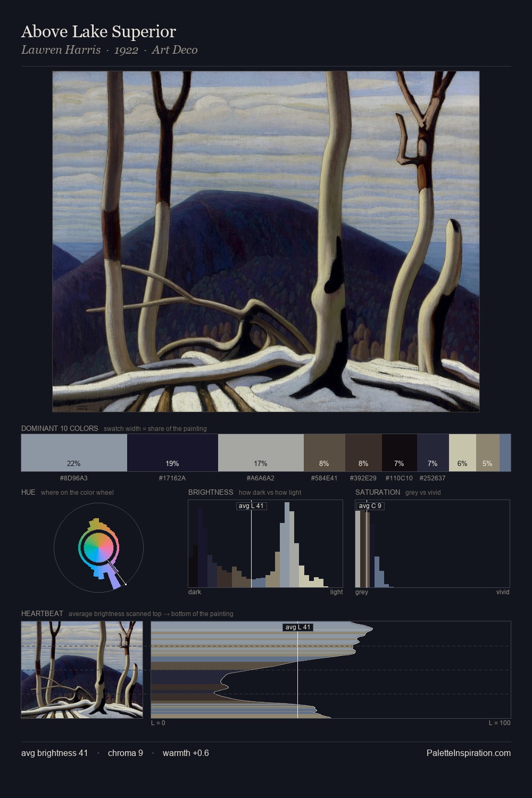Click the avg C 9 label in saturation chart
The width and height of the screenshot is (532, 798).
[x=370, y=506]
